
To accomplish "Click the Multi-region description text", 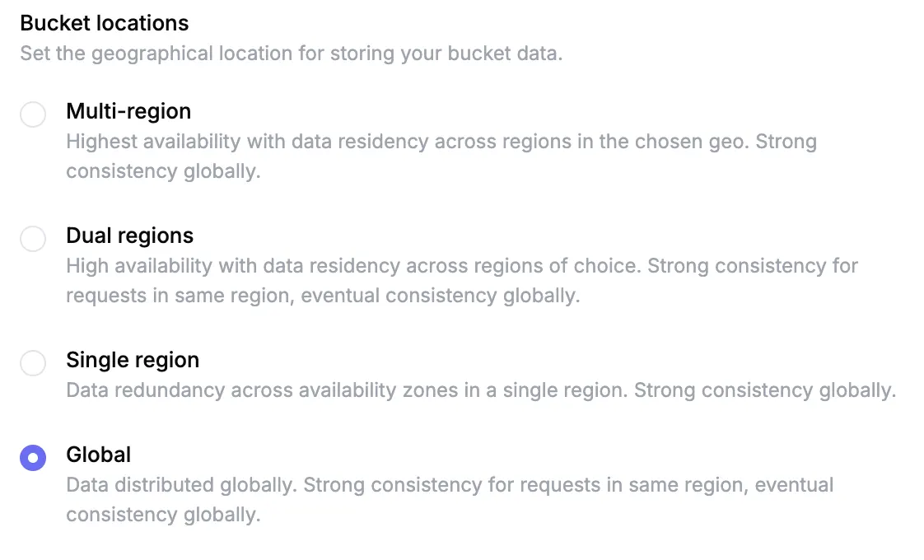I will (x=441, y=156).
